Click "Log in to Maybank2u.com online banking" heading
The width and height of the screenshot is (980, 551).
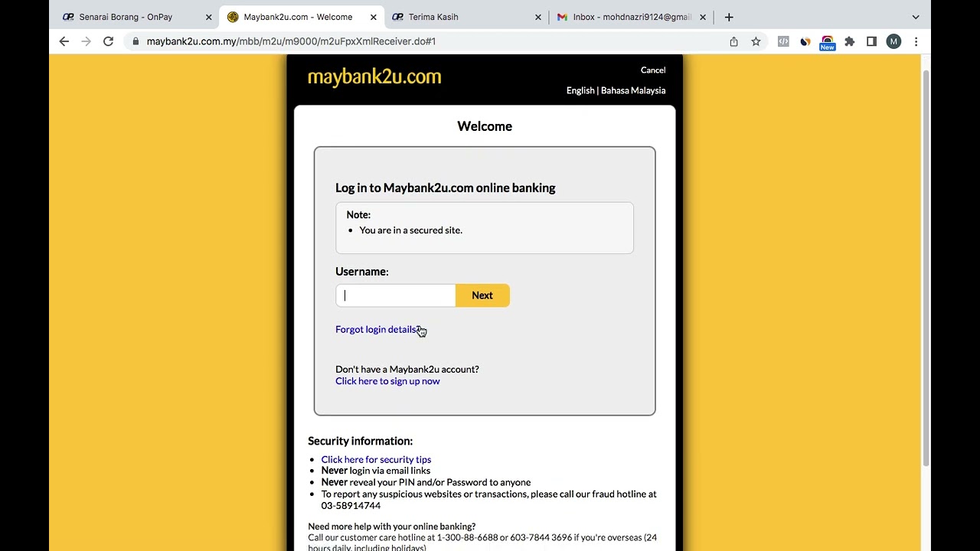tap(446, 187)
